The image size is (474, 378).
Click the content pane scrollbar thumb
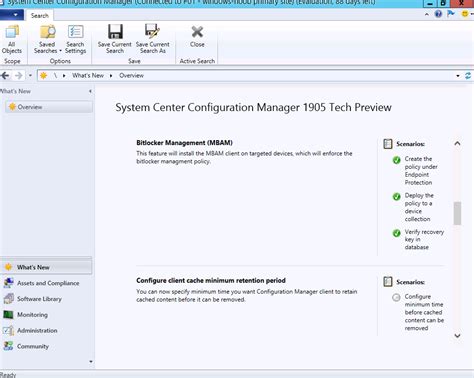(x=457, y=213)
